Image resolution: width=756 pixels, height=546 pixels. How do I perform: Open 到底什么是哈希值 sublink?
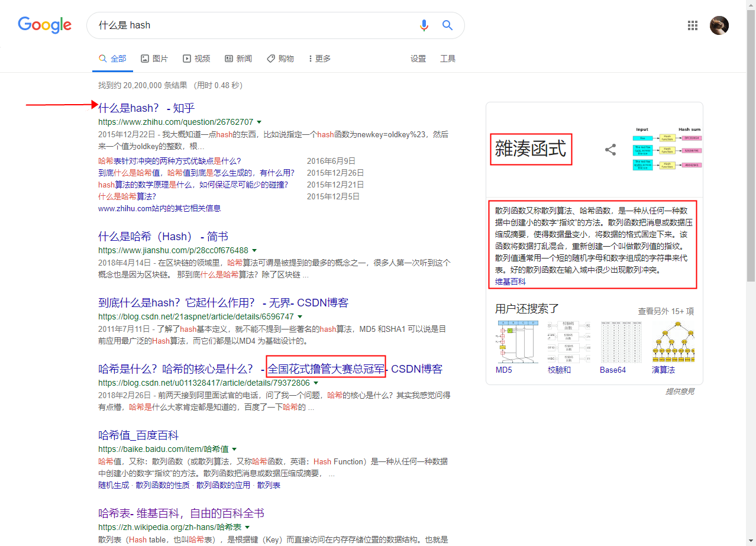[196, 173]
